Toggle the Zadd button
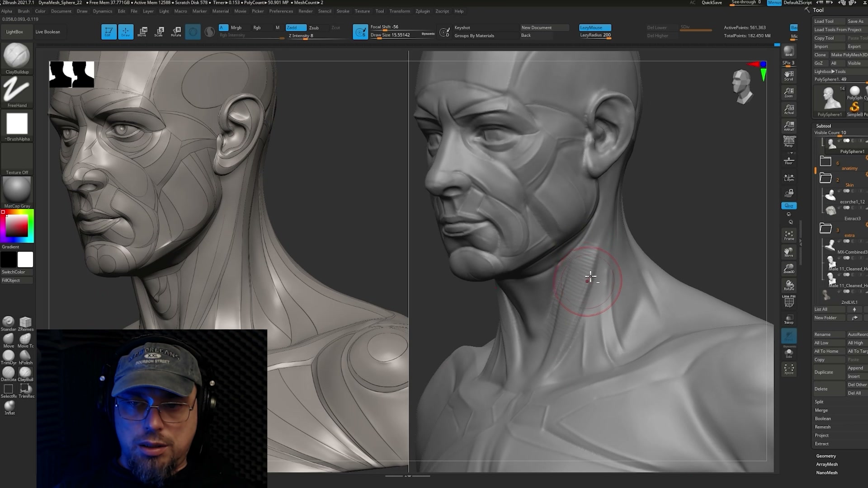Viewport: 868px width, 488px height. (x=296, y=28)
